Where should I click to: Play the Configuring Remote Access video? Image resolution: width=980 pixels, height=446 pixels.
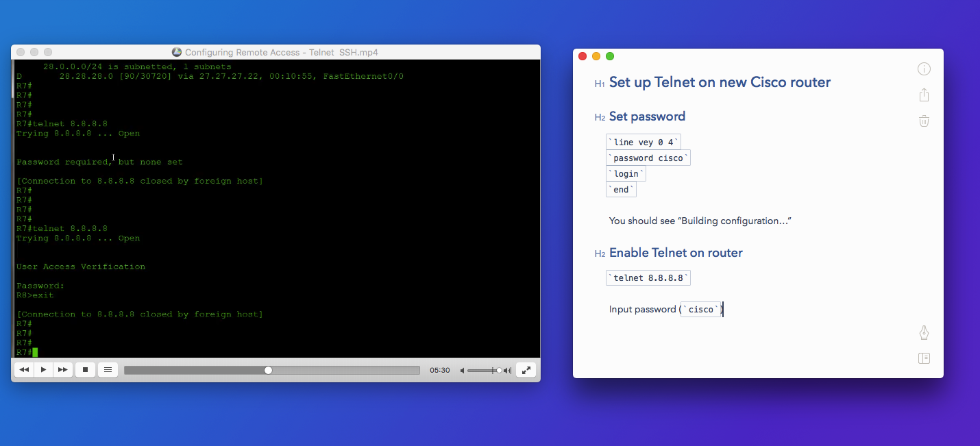click(43, 370)
